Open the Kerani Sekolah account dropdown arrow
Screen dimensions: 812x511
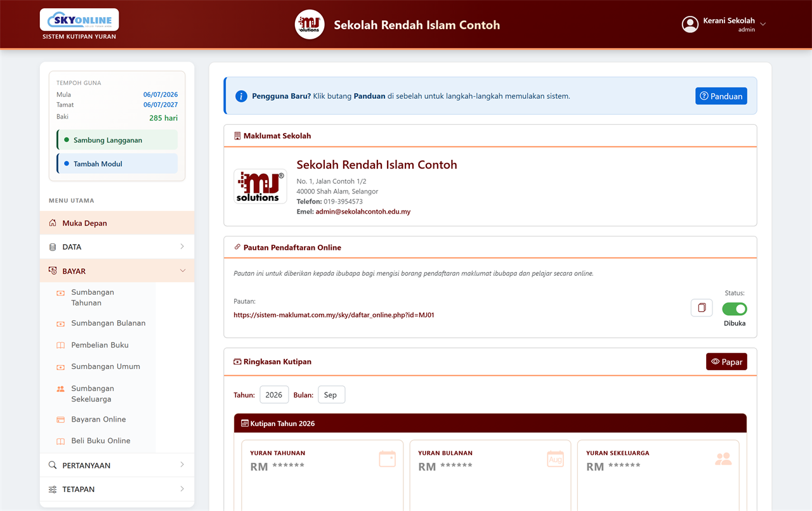click(x=763, y=25)
